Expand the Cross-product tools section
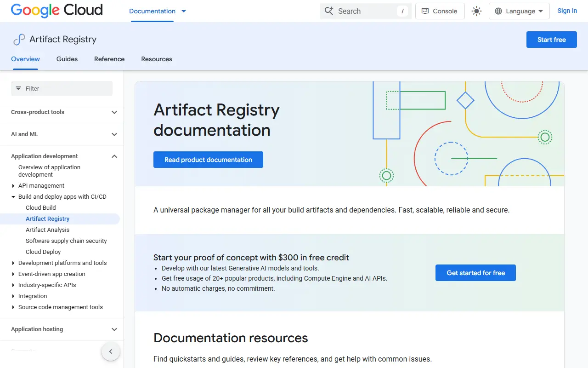 click(114, 112)
